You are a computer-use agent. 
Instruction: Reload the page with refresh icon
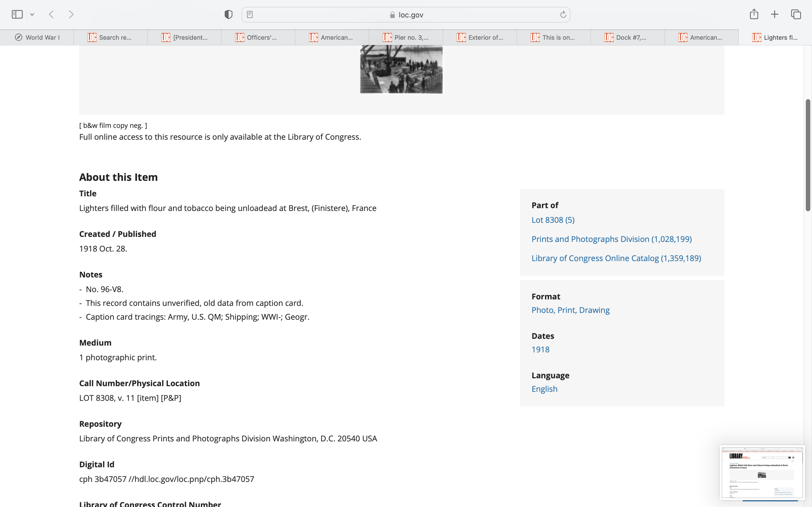pos(563,14)
